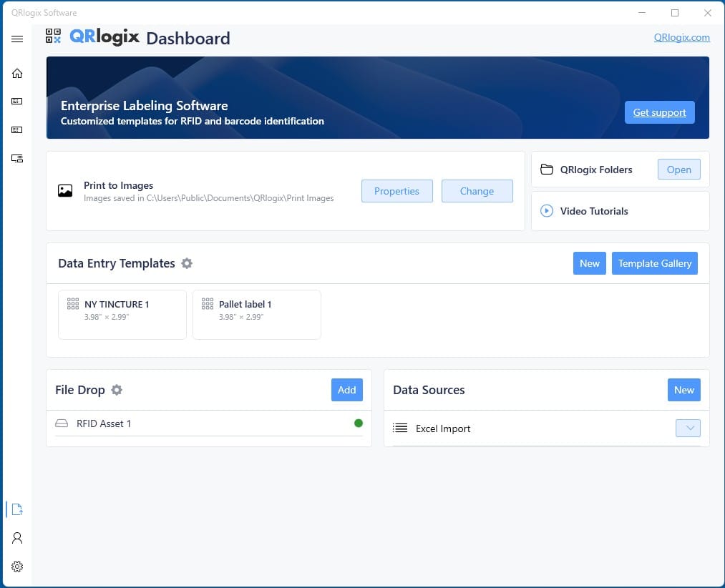Go to Home in the sidebar
Image resolution: width=725 pixels, height=588 pixels.
[x=17, y=73]
